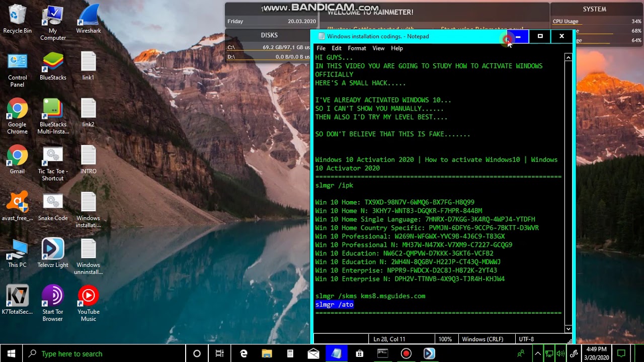This screenshot has height=362, width=644.
Task: Open volume control in system tray
Action: [561, 353]
